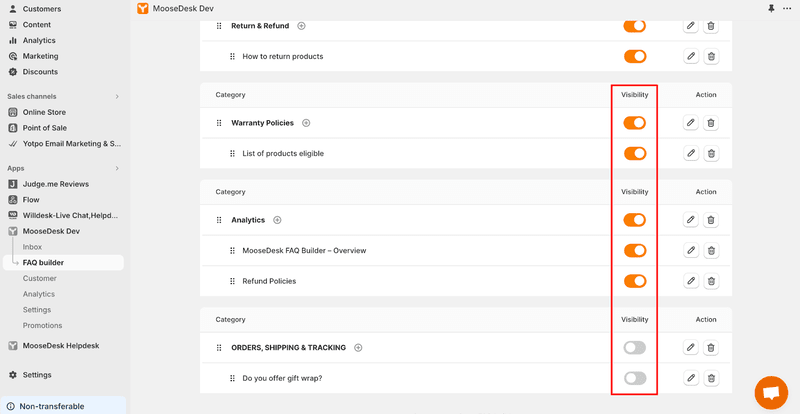The image size is (800, 414).
Task: Open Inbox under MooseDesk Dev
Action: coord(32,247)
